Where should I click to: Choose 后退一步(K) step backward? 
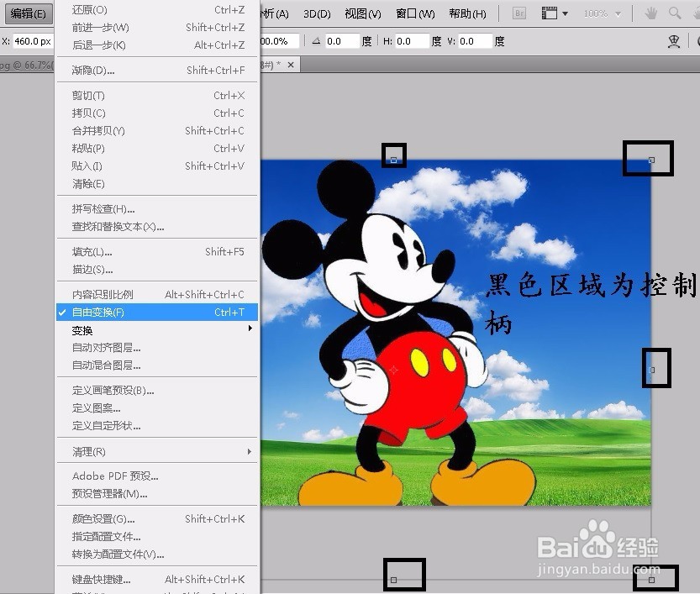point(157,45)
